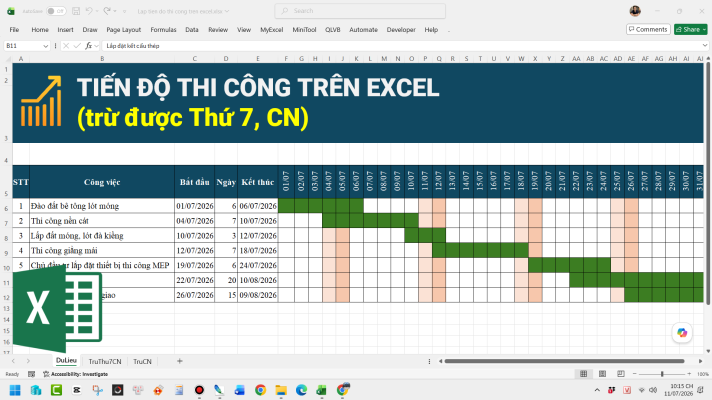Screen dimensions: 712x400
Task: Open the Automate tab
Action: coord(363,30)
